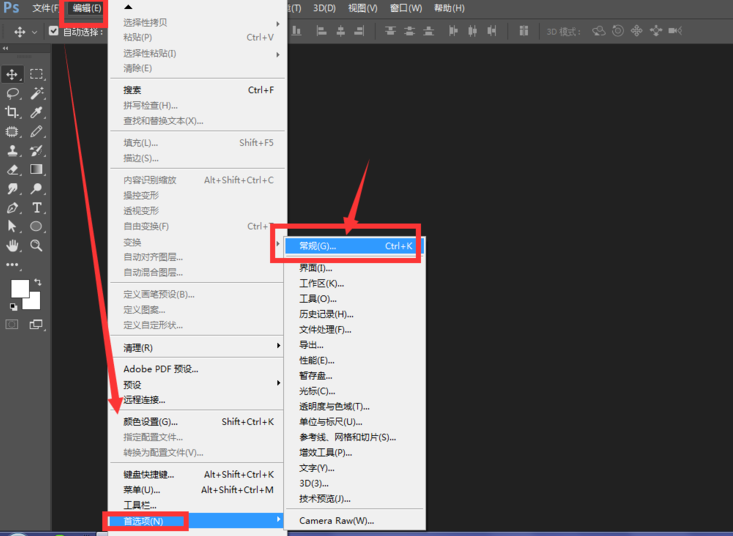Click the align left edges icon
The image size is (733, 536).
click(x=322, y=31)
